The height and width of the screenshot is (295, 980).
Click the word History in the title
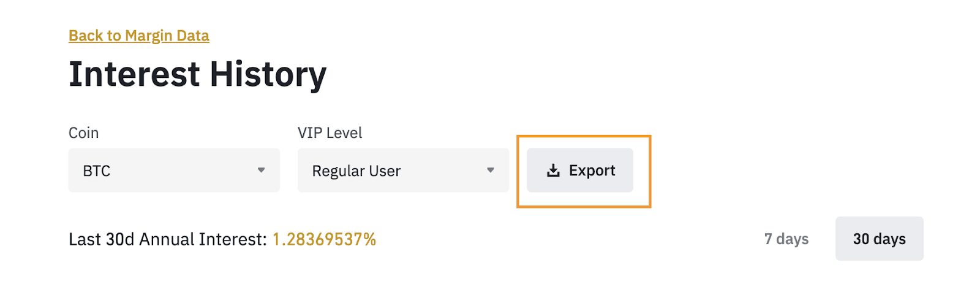tap(268, 74)
